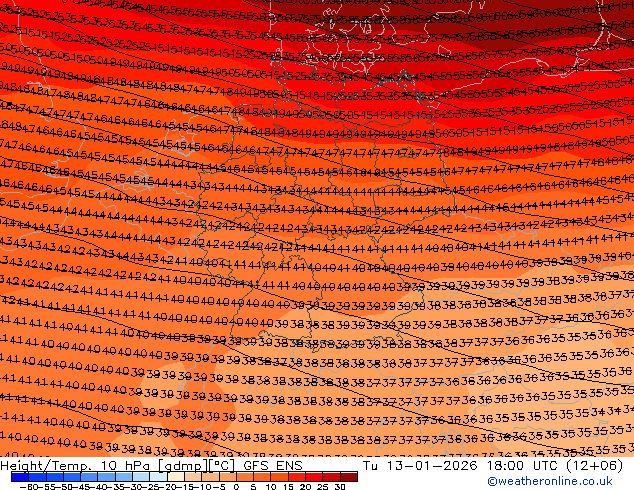The image size is (634, 490).
Task: Click the legend value '15'
Action: coord(288,487)
